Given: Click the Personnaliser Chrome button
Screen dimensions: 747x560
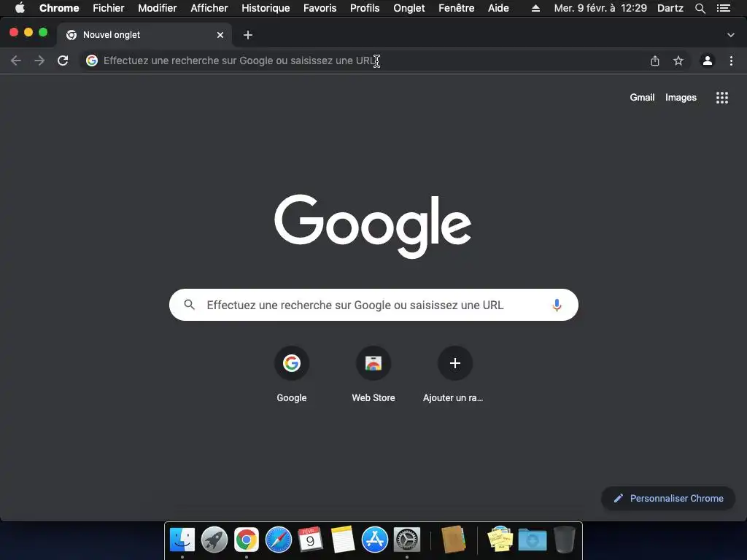Looking at the screenshot, I should click(668, 498).
